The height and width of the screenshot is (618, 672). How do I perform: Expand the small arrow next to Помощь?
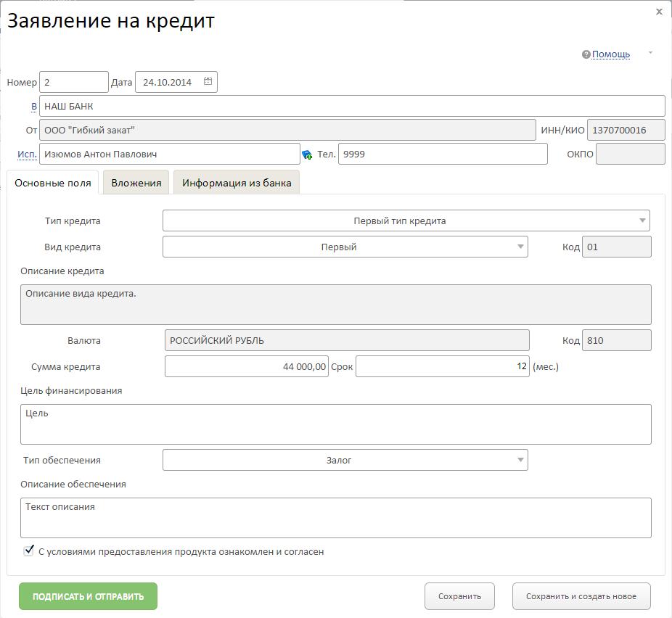tap(650, 53)
